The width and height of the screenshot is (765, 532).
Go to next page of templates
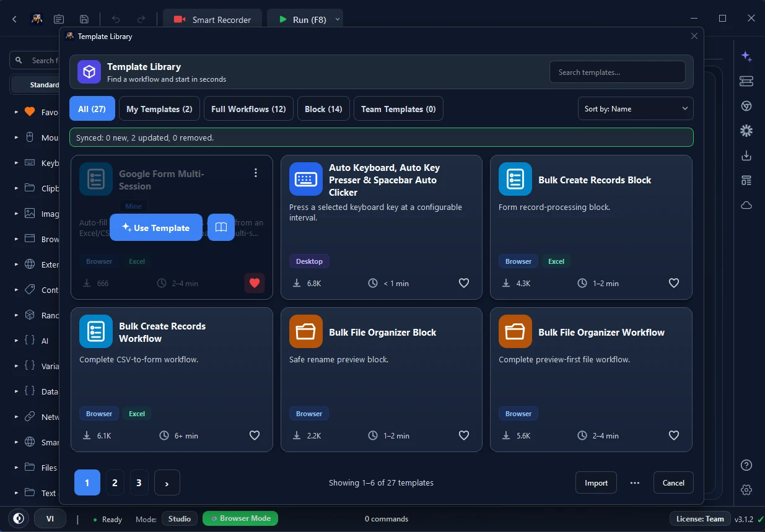[167, 483]
